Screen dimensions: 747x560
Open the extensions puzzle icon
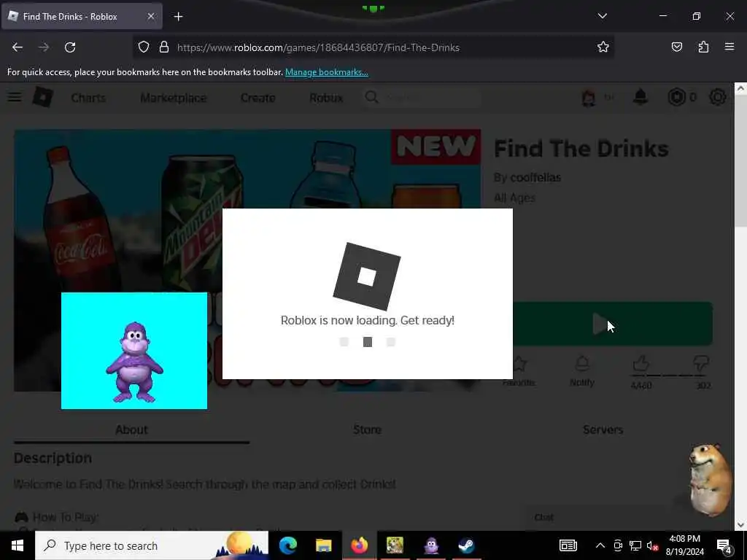[703, 47]
